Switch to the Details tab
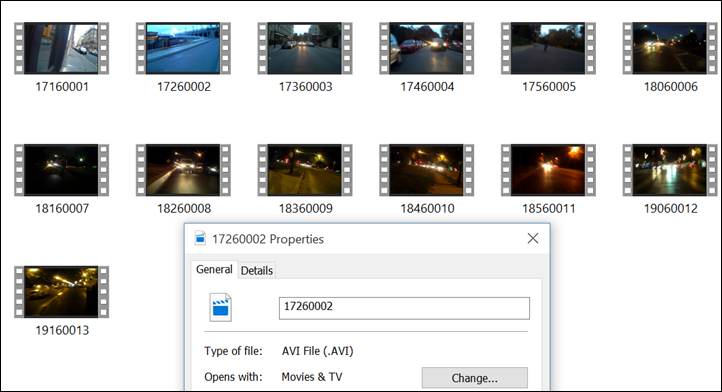Viewport: 722px width, 392px height. 257,270
